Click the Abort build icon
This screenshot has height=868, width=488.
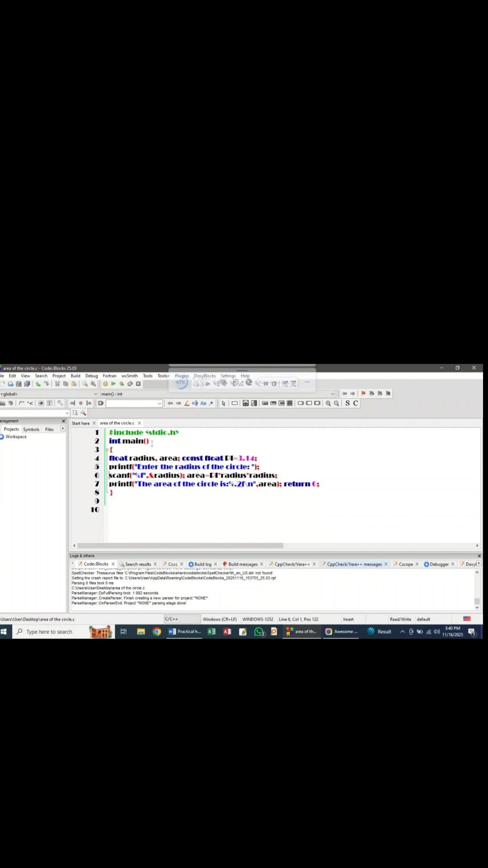[x=138, y=384]
